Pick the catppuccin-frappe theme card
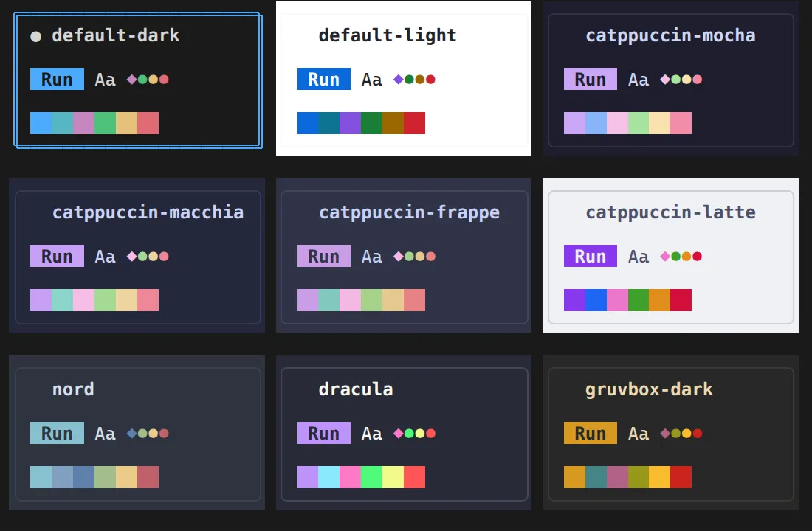The width and height of the screenshot is (812, 531). [405, 257]
